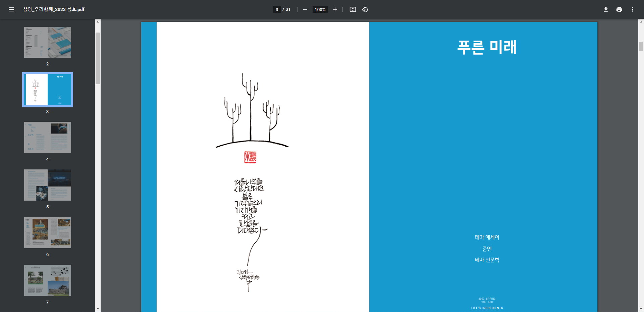Print the 삼양 봄호 document
Screen dimensions: 644x312
click(619, 9)
